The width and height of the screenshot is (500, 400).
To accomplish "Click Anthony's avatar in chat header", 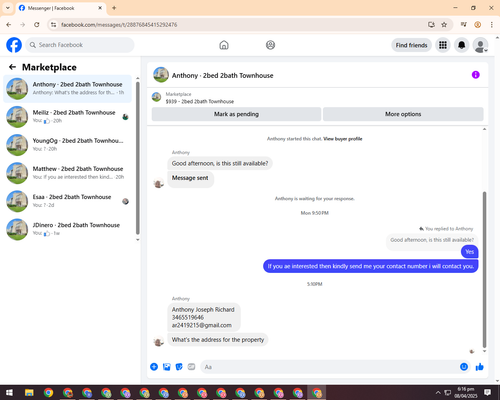I will point(161,75).
